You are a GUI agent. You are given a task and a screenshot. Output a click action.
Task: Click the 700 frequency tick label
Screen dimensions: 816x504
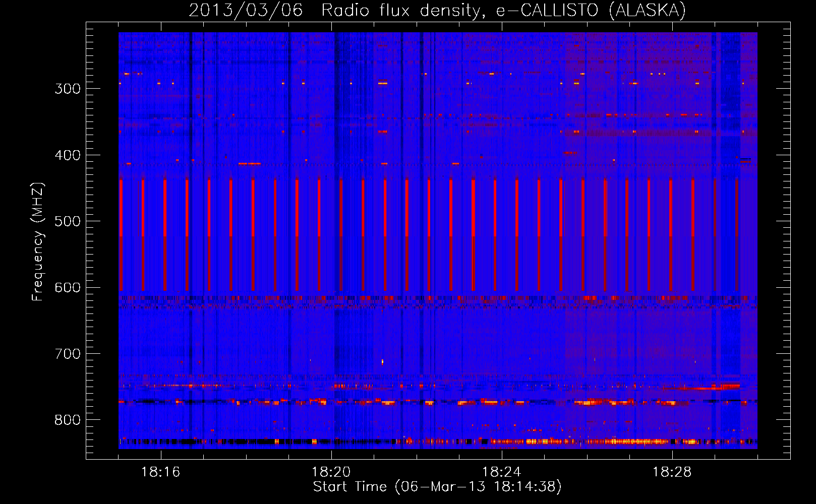point(68,354)
